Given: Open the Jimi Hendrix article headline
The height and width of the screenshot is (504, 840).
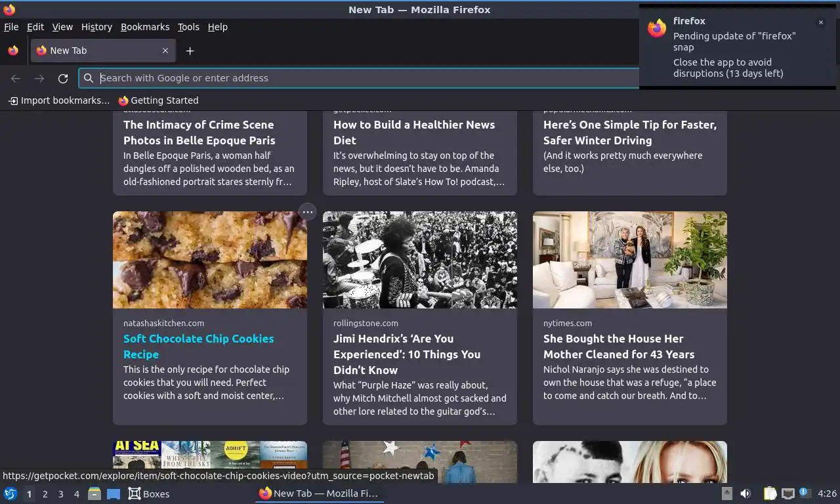Looking at the screenshot, I should [407, 354].
